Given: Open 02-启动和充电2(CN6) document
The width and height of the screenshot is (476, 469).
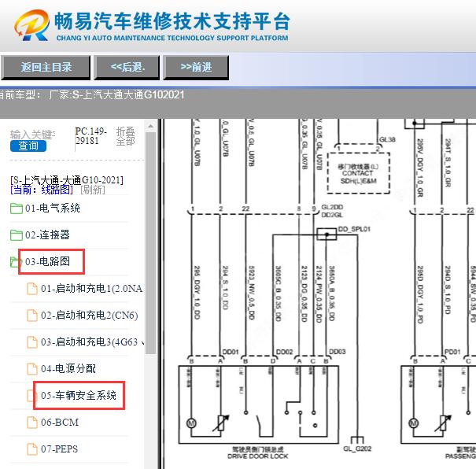Looking at the screenshot, I should [90, 315].
